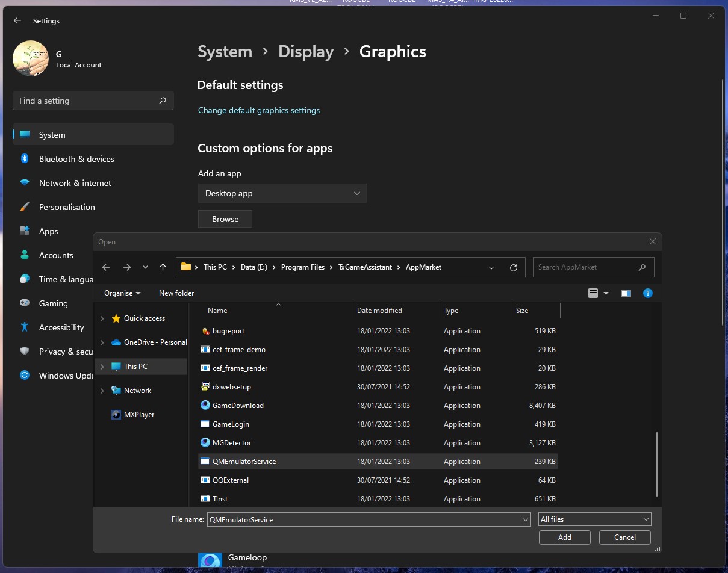Click search magnifier in Find a setting
728x573 pixels.
point(163,101)
